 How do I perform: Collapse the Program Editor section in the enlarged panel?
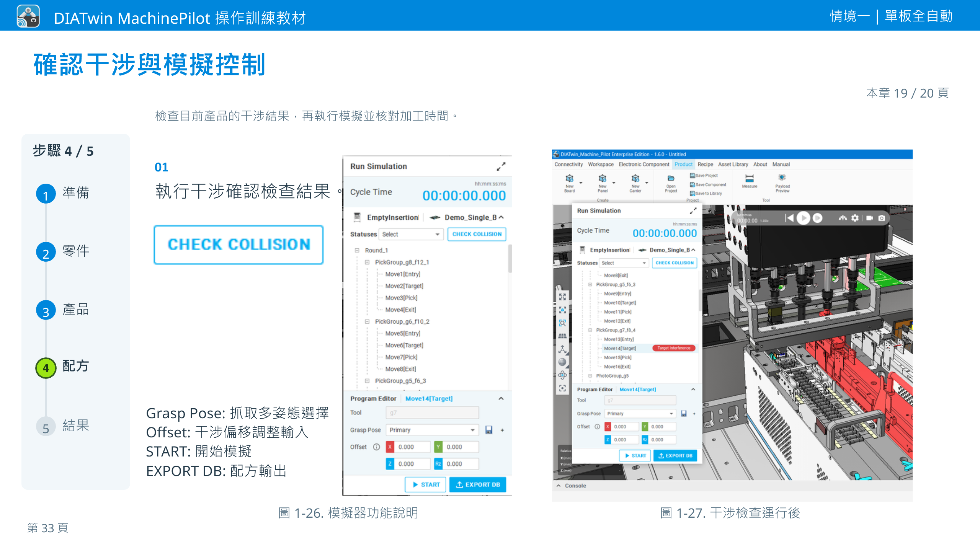point(501,398)
